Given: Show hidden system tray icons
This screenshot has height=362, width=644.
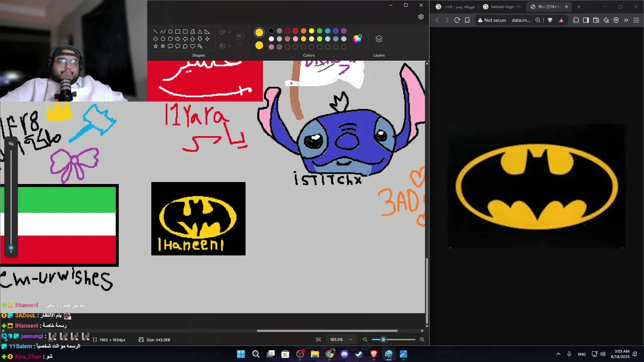Looking at the screenshot, I should click(558, 354).
